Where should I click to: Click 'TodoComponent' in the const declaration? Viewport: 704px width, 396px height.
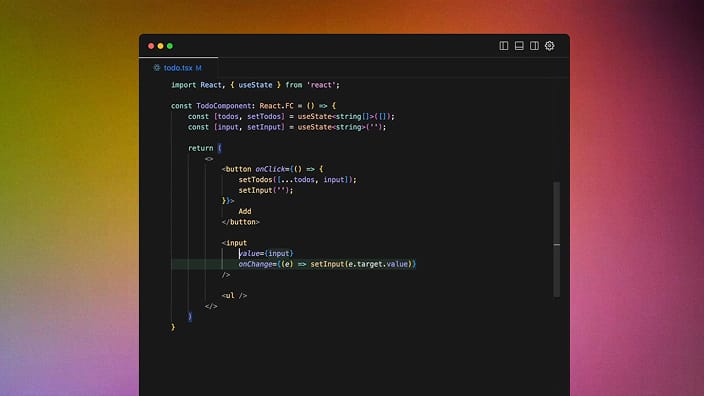tap(224, 106)
